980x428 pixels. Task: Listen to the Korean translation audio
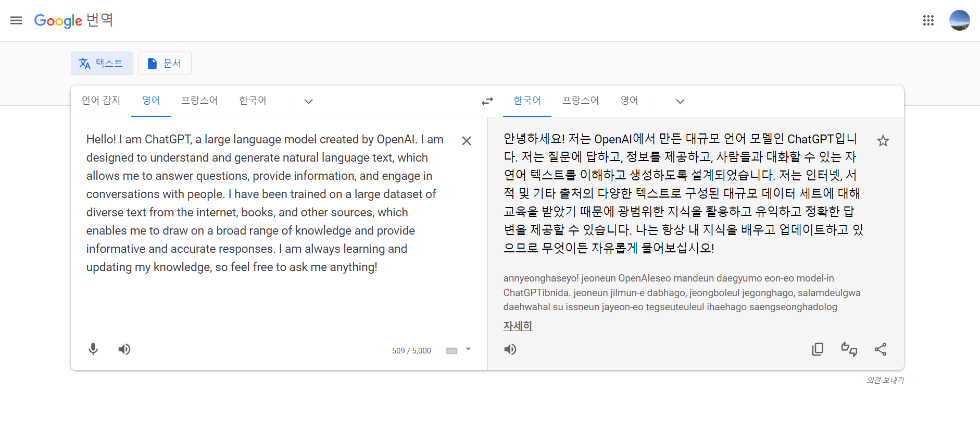(x=510, y=349)
